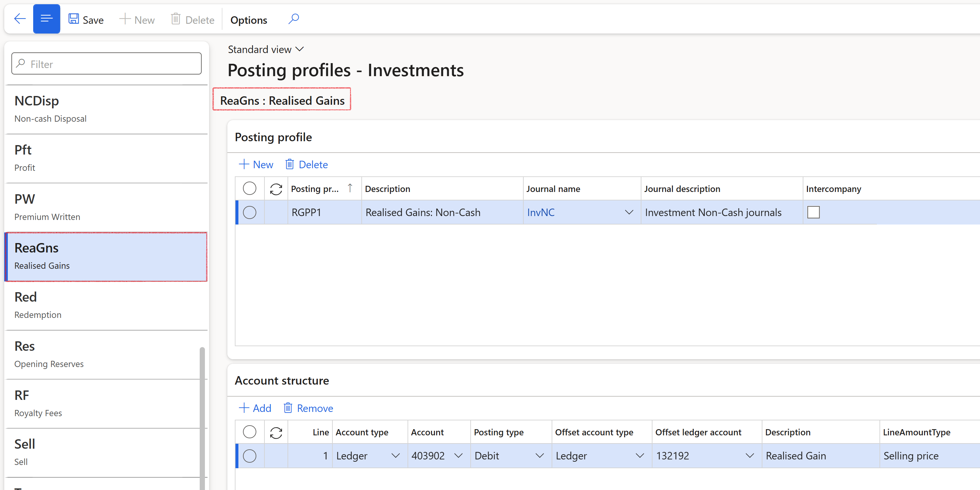980x490 pixels.
Task: Click the 'Realised Gain' description cell
Action: click(821, 456)
